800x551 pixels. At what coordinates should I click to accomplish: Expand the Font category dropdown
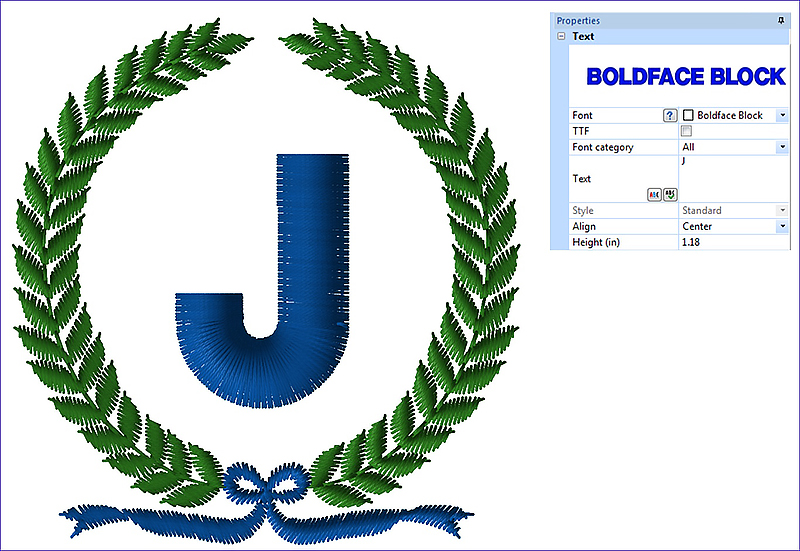[x=781, y=147]
